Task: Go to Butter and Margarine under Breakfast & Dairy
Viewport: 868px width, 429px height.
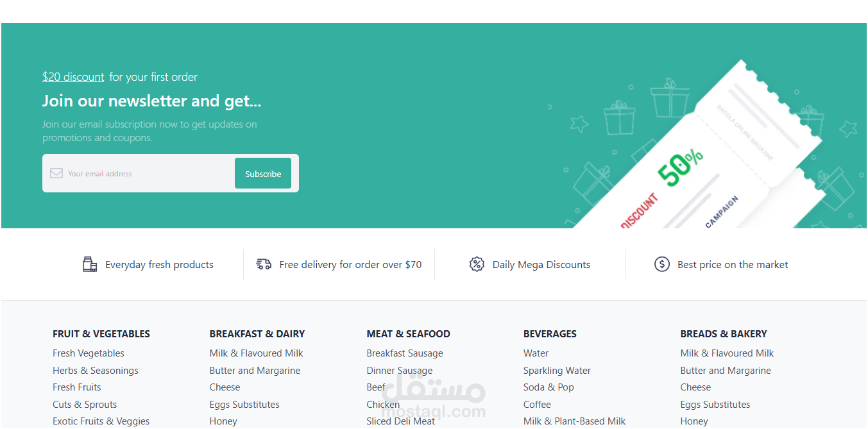Action: click(255, 371)
